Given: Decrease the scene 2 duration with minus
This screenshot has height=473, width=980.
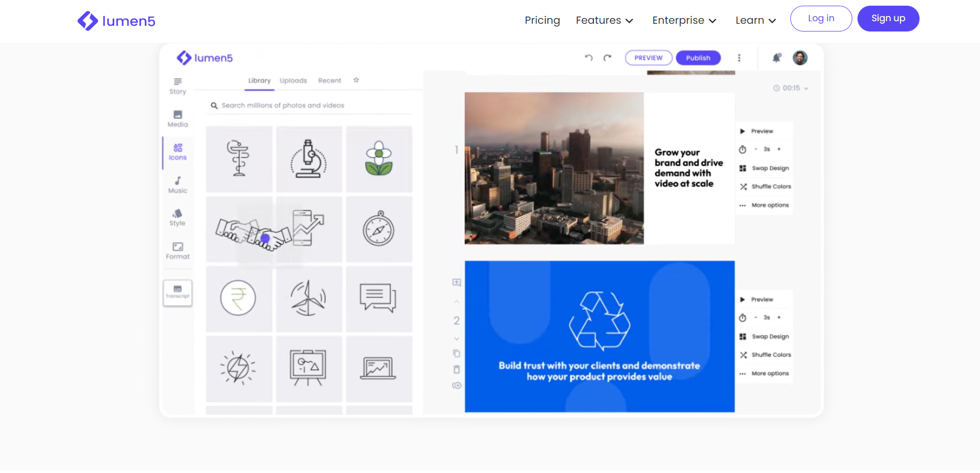Looking at the screenshot, I should point(756,318).
